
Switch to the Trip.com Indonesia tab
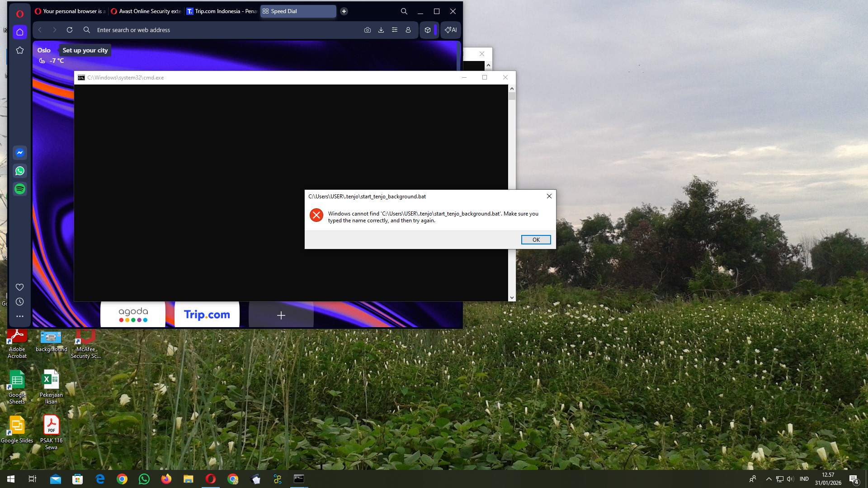222,11
